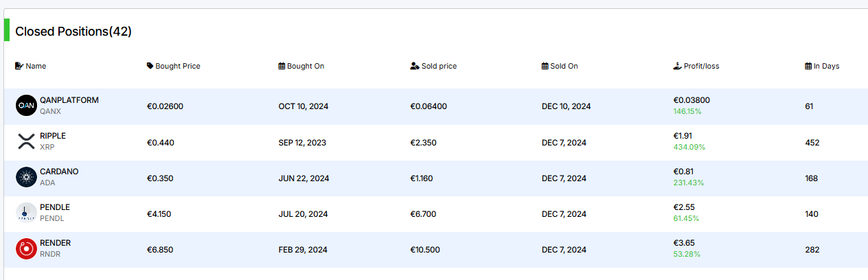This screenshot has height=280, width=868.
Task: Click the RENDER sold price €10.500
Action: point(425,250)
